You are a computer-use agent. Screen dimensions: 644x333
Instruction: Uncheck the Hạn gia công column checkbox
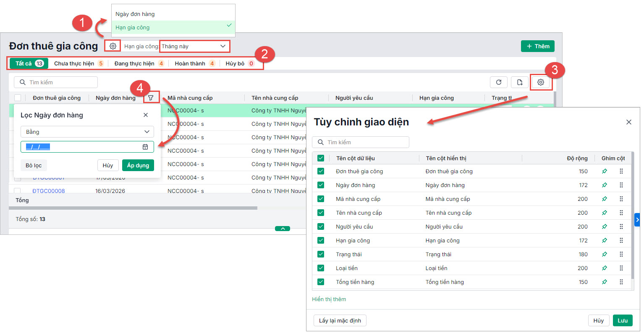pyautogui.click(x=321, y=240)
